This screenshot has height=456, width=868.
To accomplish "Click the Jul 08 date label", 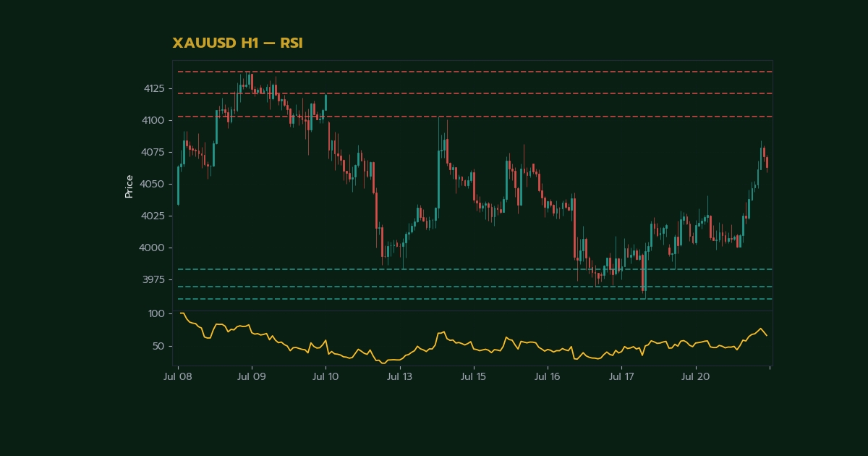I will pos(177,377).
